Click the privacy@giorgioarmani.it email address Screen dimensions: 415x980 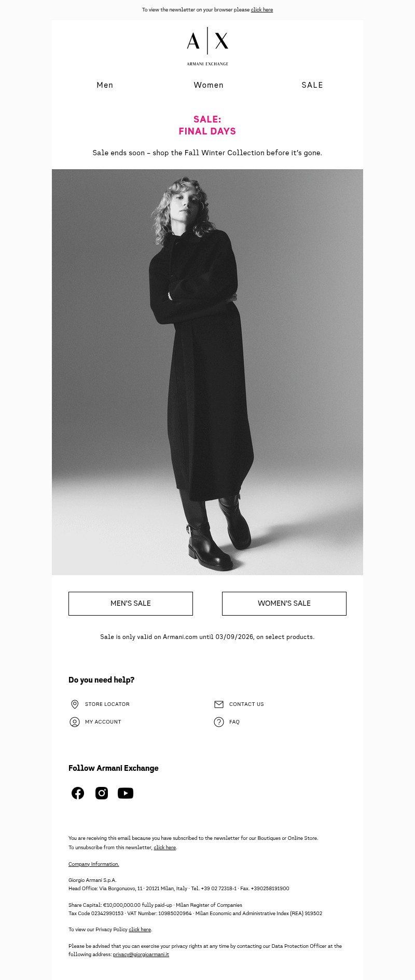click(x=141, y=955)
